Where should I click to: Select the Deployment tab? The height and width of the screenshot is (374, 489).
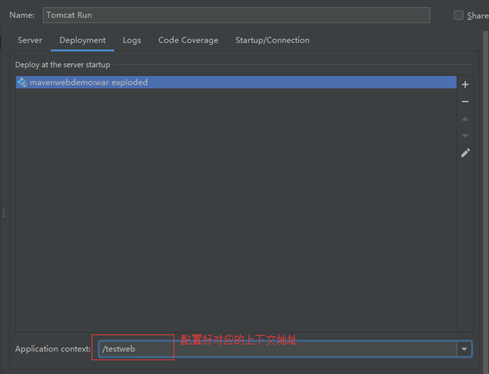pyautogui.click(x=82, y=40)
